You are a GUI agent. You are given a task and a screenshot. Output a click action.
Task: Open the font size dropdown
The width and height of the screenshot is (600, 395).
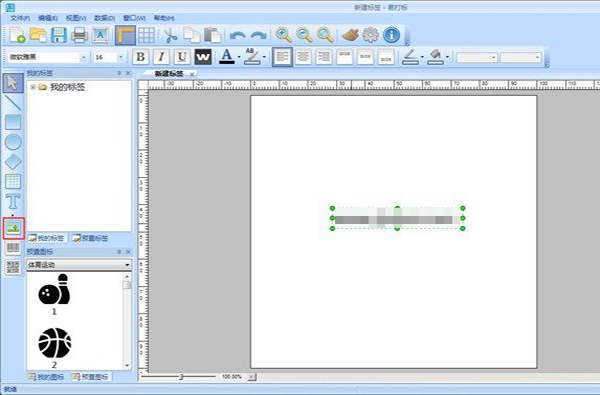tap(121, 57)
